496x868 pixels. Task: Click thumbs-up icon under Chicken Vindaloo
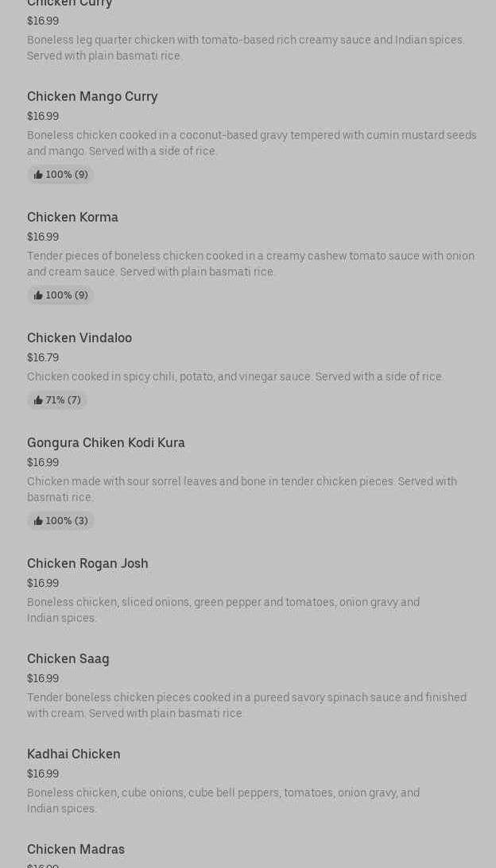tap(38, 400)
